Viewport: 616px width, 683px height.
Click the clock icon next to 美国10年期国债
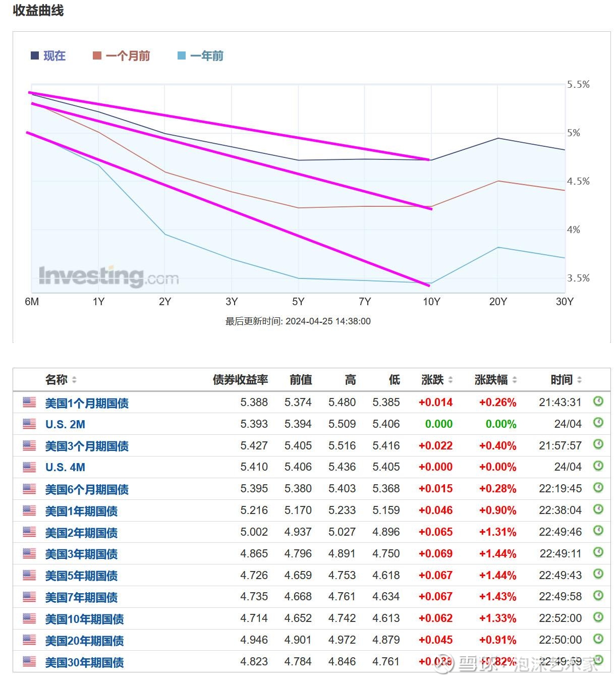(598, 618)
